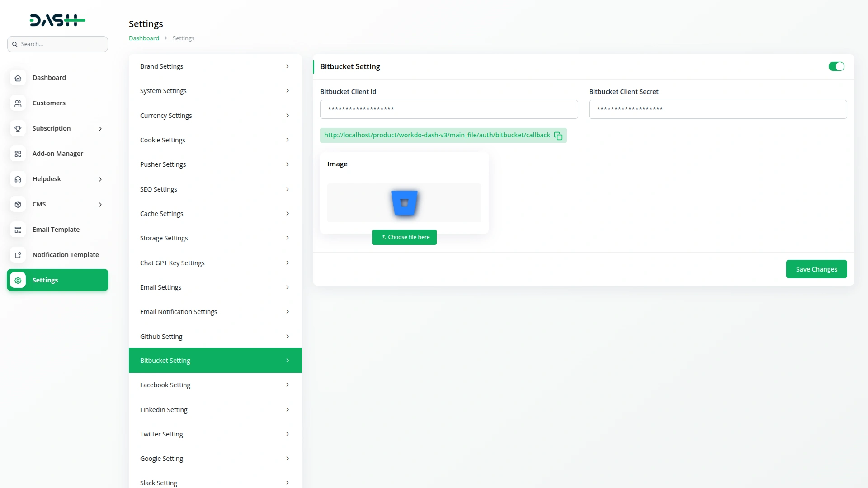Switch to Google Setting
This screenshot has height=488, width=868.
click(215, 458)
